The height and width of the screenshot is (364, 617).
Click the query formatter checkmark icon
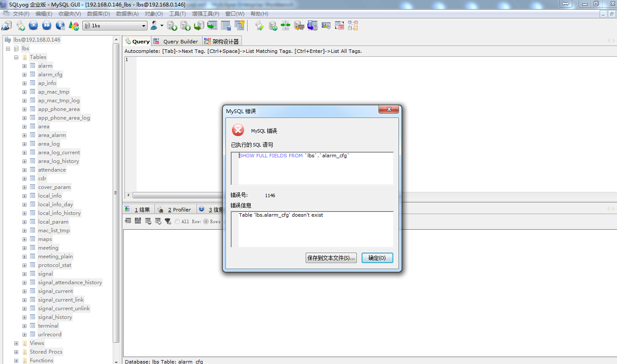click(x=259, y=26)
